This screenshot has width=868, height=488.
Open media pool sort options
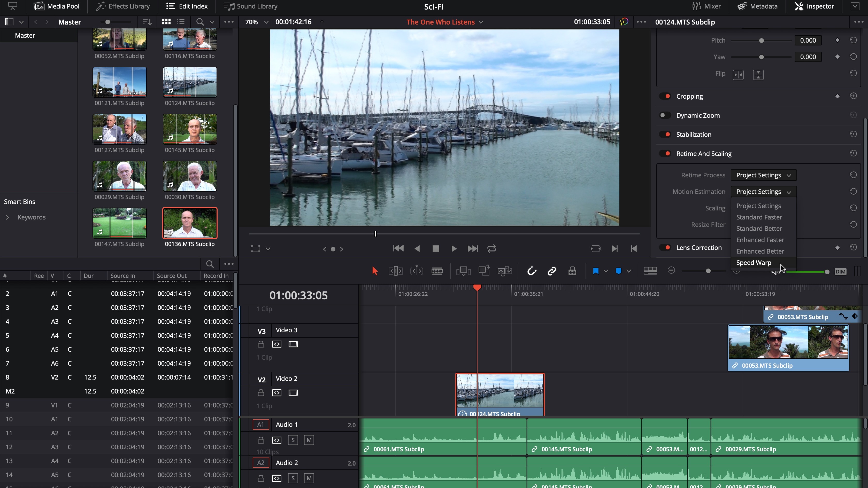click(147, 22)
